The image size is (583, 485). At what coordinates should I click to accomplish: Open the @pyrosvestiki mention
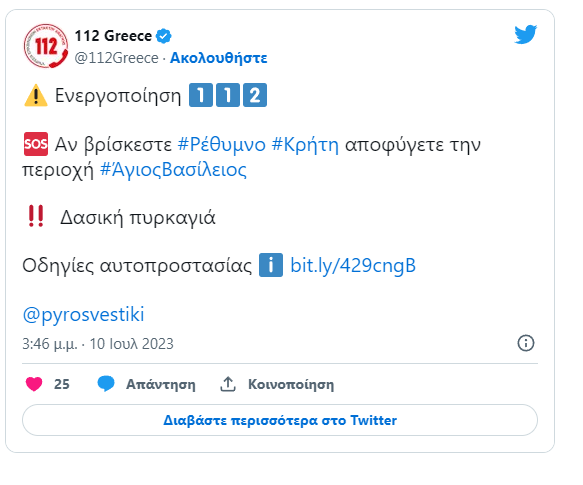(83, 315)
